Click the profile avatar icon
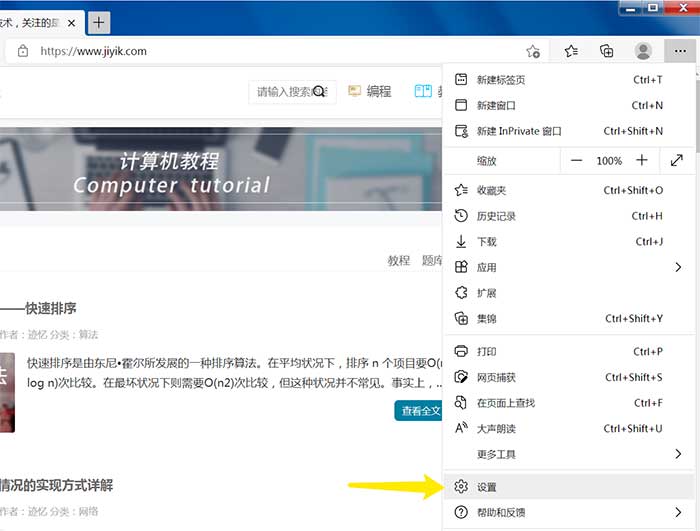700x531 pixels. (x=643, y=51)
